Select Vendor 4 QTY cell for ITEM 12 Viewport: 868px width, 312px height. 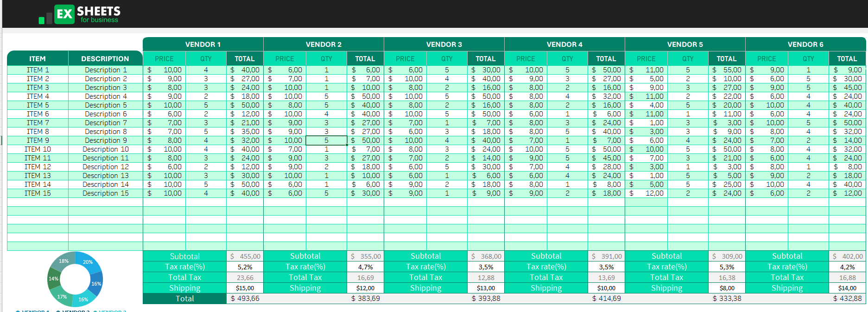click(567, 167)
